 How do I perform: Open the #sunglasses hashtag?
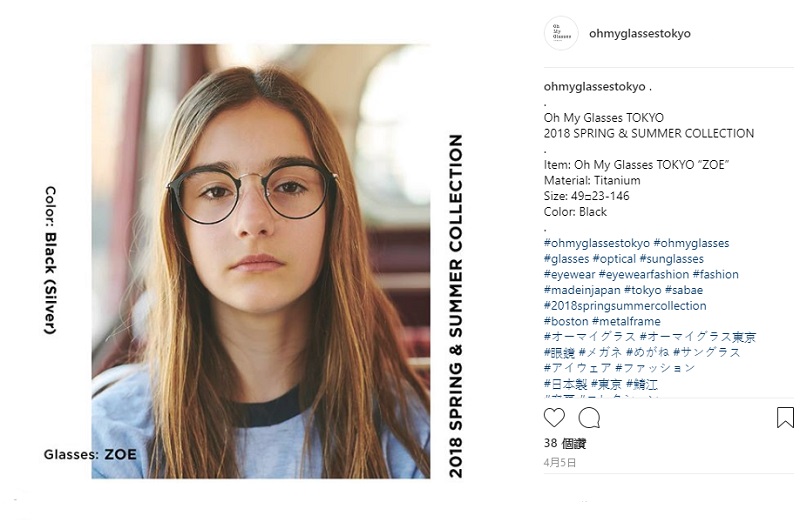671,259
